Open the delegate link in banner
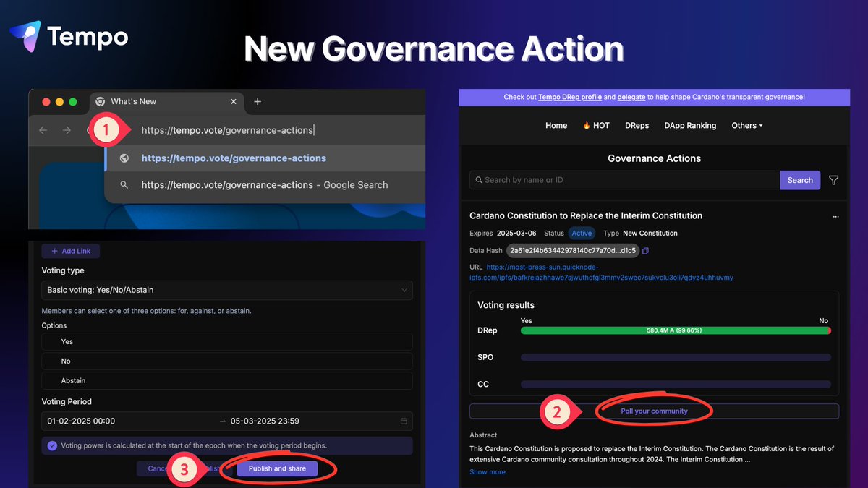 click(633, 97)
